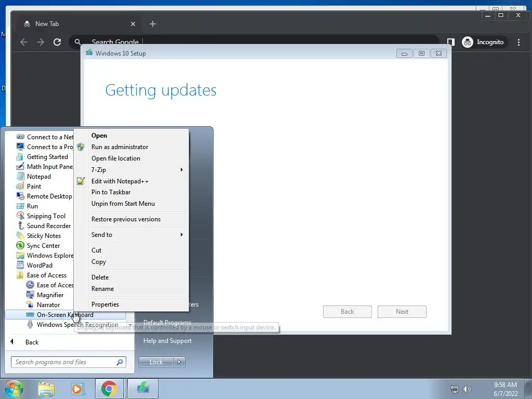Click the WordPad icon
532x399 pixels.
(x=20, y=265)
